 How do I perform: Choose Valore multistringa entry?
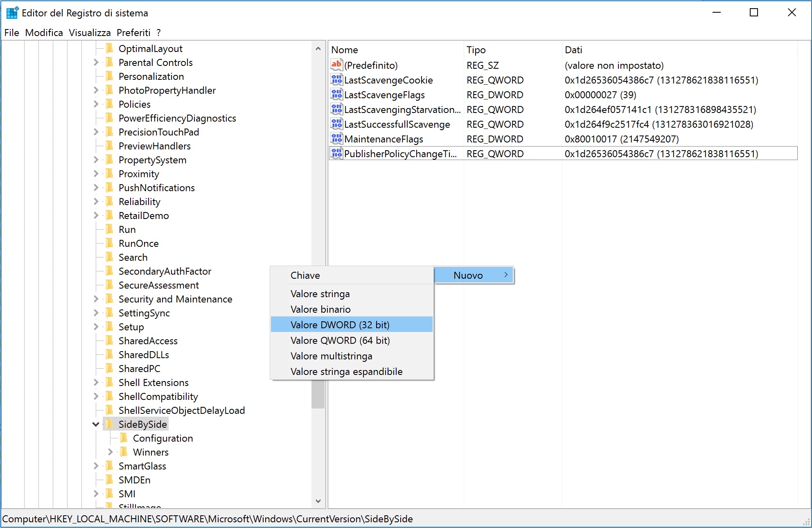tap(352, 356)
